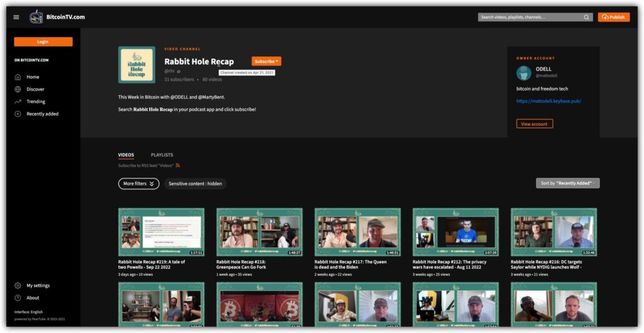
Task: Click the powered by PeerTube text
Action: [40, 319]
